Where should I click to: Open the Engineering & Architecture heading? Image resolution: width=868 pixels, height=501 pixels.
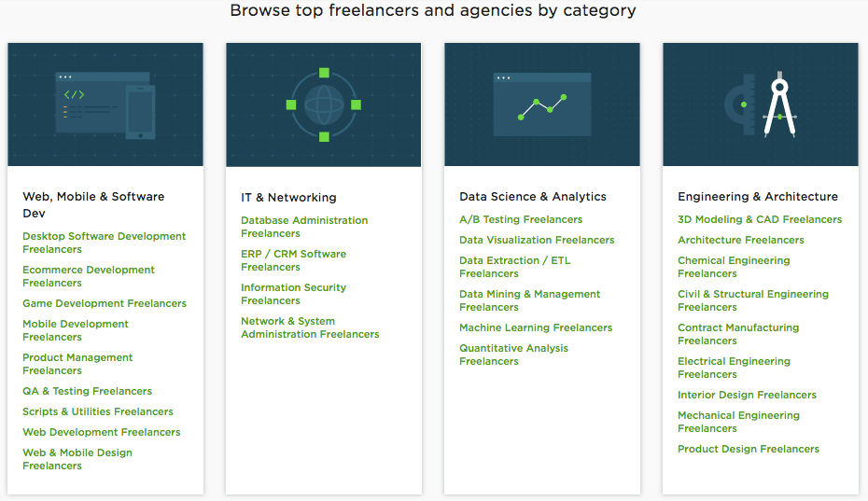[758, 197]
